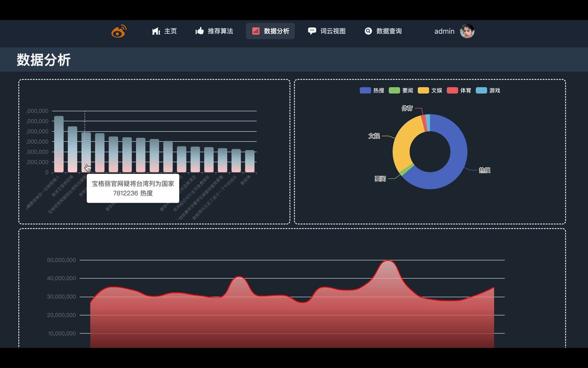Go to 词云视图 page
Screen dimensions: 588x368
[x=327, y=31]
